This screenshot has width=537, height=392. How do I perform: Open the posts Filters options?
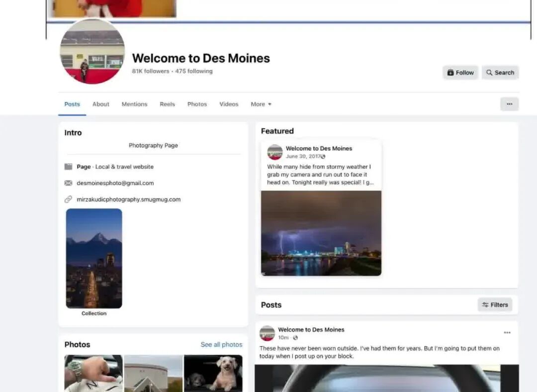[495, 305]
